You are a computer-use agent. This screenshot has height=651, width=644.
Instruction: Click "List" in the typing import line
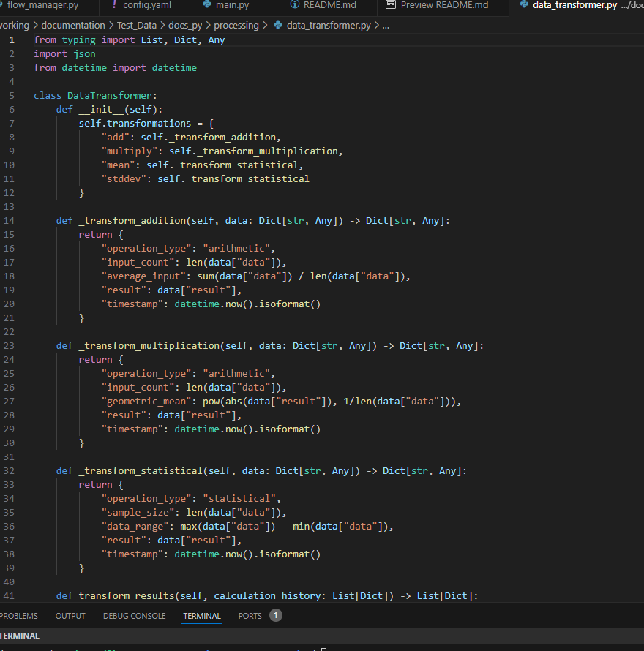point(151,39)
